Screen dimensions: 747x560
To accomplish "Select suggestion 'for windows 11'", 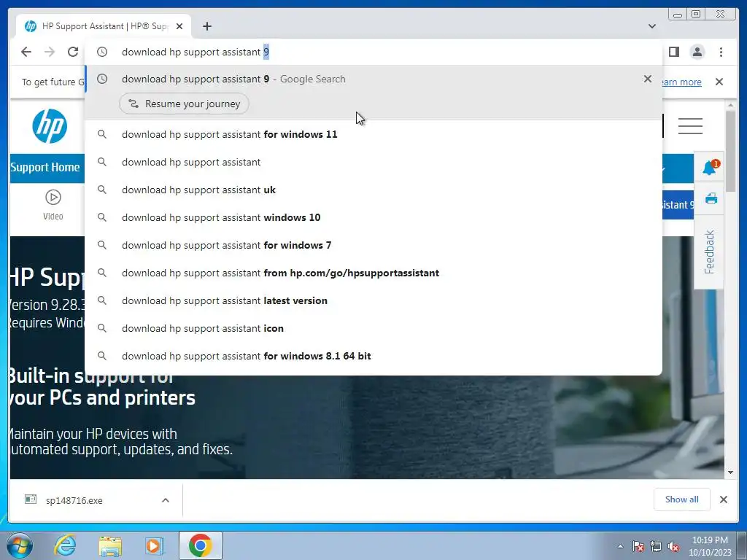I will click(373, 134).
